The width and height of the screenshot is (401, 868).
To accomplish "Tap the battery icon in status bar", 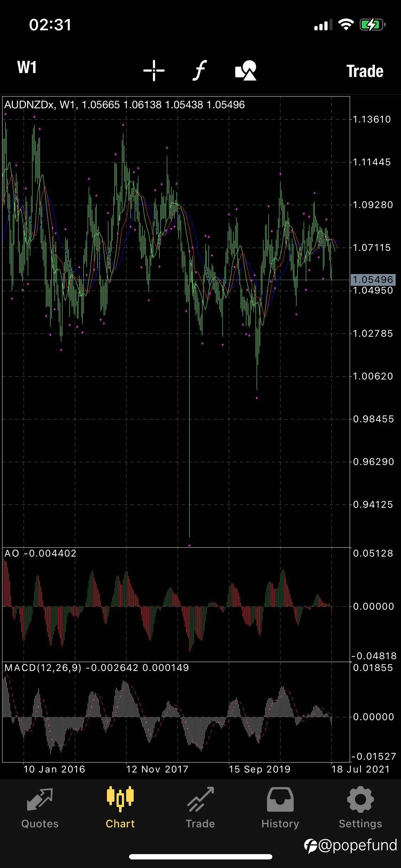I will pos(372,25).
